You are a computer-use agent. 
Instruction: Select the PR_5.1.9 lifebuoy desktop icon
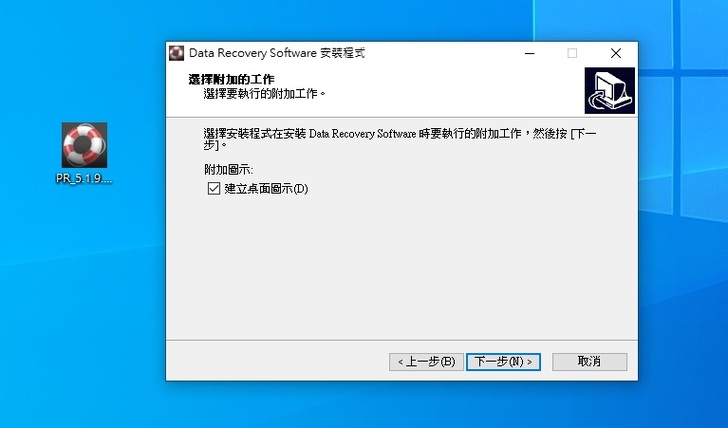coord(84,145)
